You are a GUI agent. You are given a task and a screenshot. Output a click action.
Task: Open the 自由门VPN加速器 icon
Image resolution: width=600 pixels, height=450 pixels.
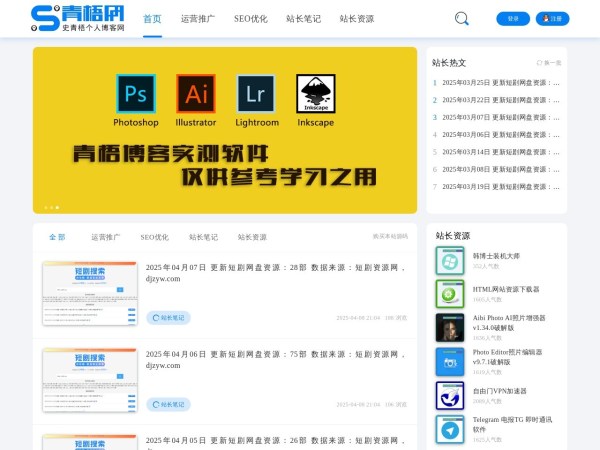click(x=449, y=395)
